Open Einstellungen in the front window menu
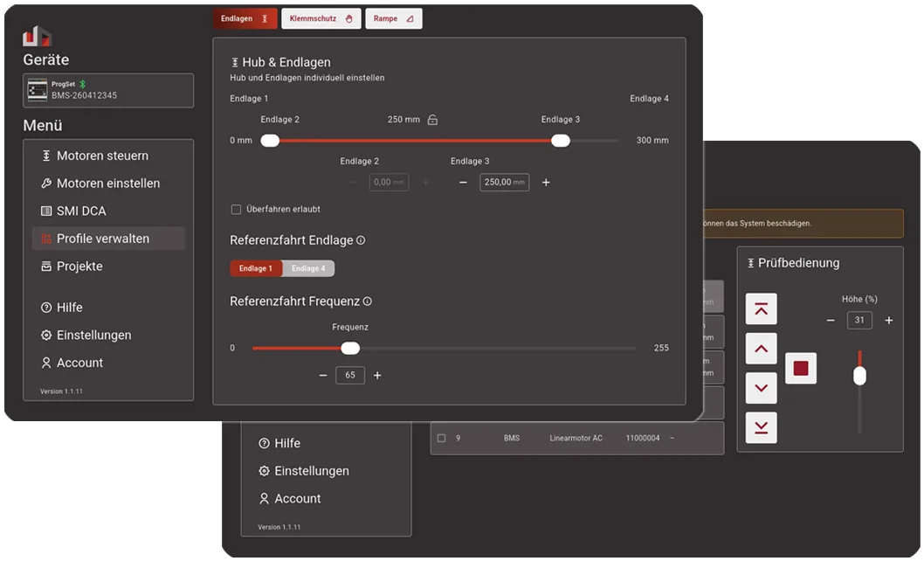This screenshot has width=924, height=561. point(108,336)
